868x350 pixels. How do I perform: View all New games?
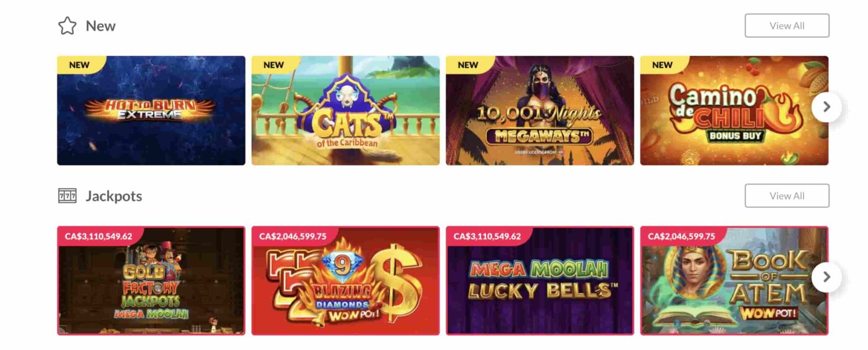(787, 25)
